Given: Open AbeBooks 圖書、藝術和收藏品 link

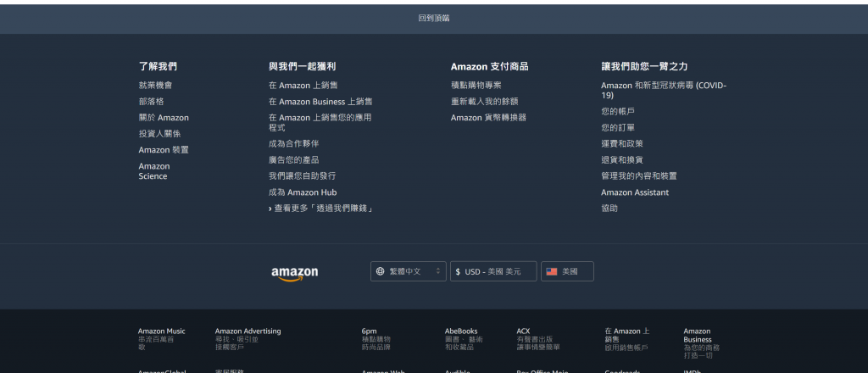Looking at the screenshot, I should pos(464,339).
